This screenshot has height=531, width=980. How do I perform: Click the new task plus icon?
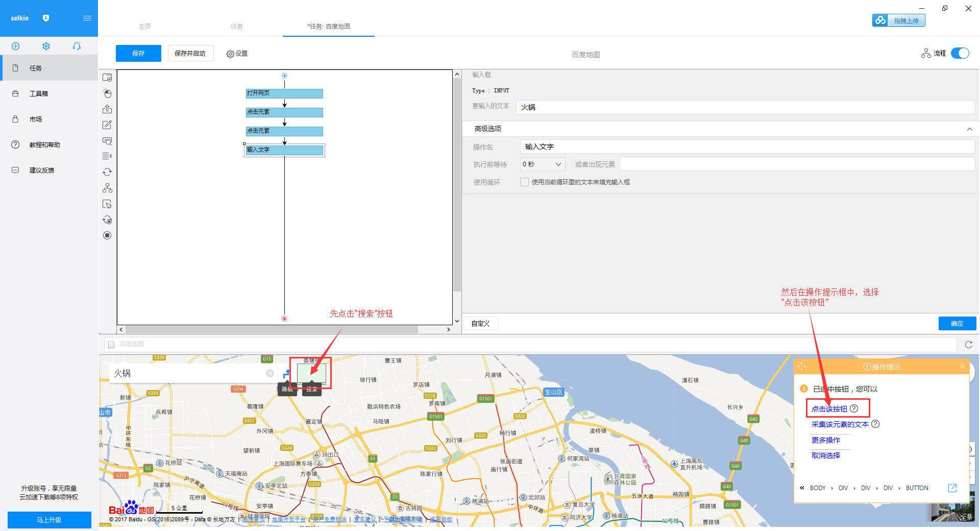pyautogui.click(x=15, y=46)
